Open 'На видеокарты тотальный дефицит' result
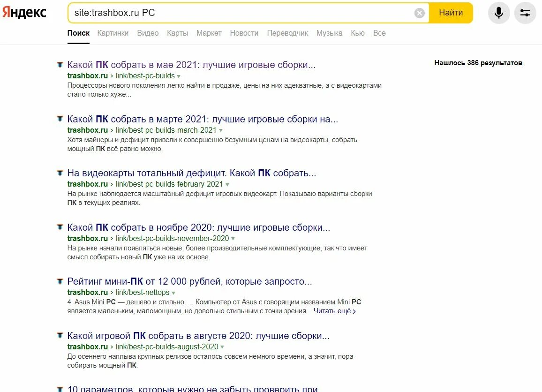542x392 pixels. click(x=191, y=173)
